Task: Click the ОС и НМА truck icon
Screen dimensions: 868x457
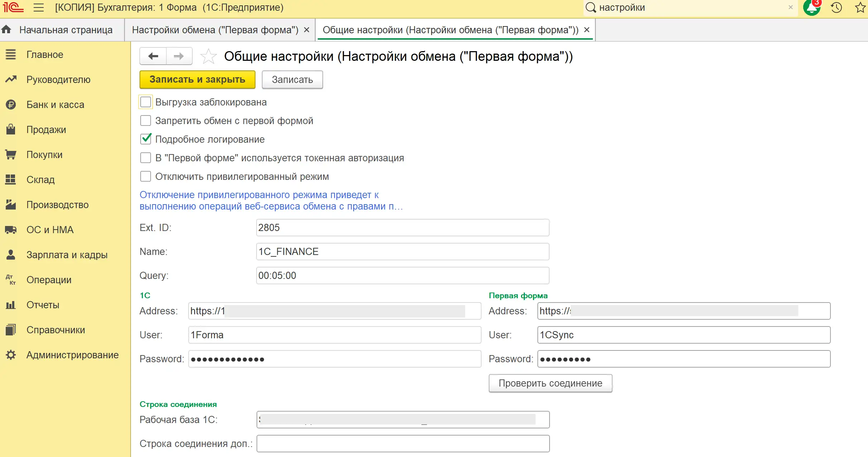Action: [11, 230]
